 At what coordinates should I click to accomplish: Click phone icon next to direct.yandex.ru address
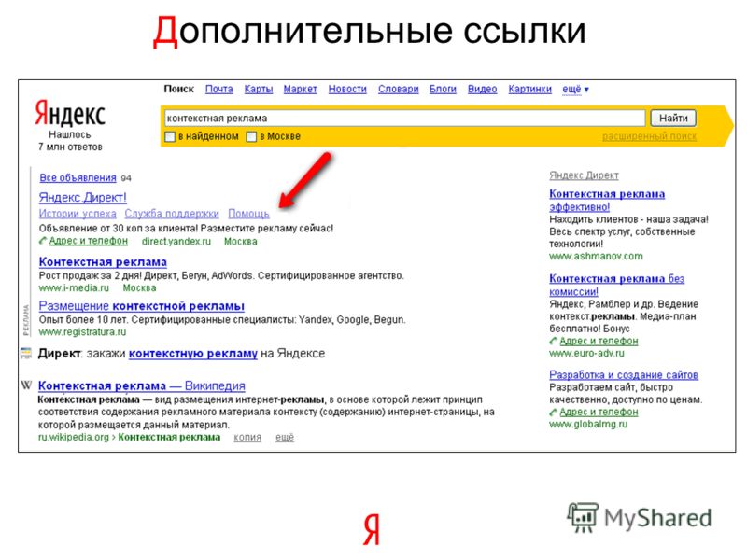[43, 241]
